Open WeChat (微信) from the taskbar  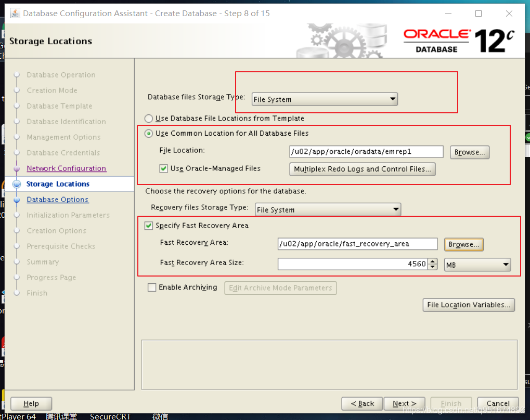pos(160,416)
